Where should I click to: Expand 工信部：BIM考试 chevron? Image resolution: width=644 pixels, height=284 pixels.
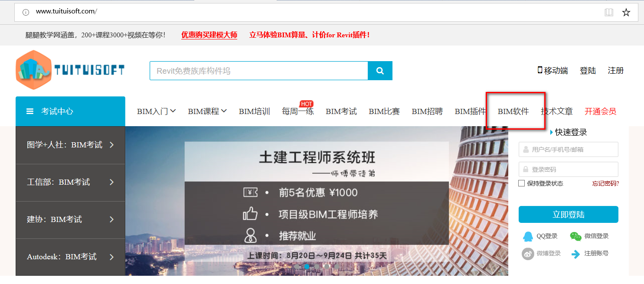pos(111,182)
